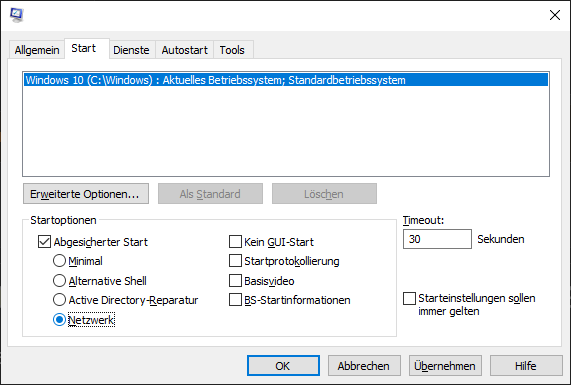Toggle Starteinstellungen sollen immer gelten
Image resolution: width=571 pixels, height=385 pixels.
tap(409, 298)
